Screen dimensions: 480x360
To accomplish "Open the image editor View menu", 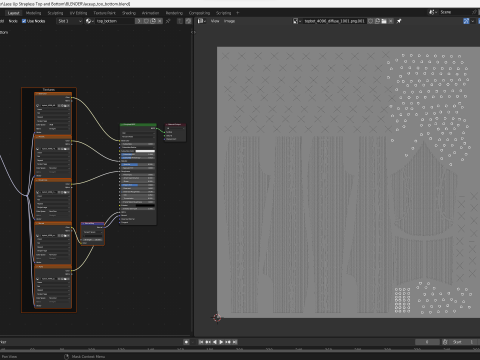I will point(215,21).
